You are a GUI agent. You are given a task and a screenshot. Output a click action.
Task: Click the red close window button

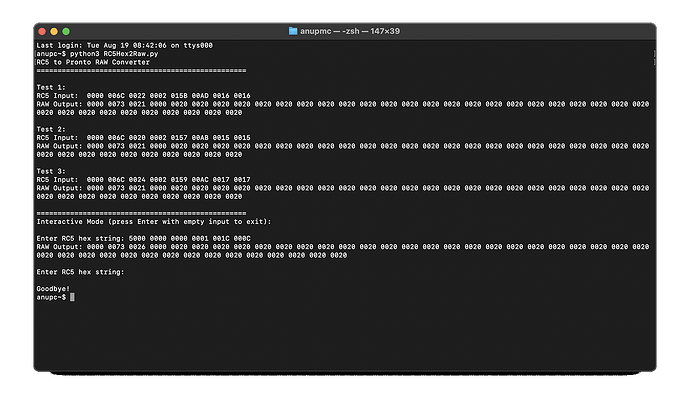41,30
